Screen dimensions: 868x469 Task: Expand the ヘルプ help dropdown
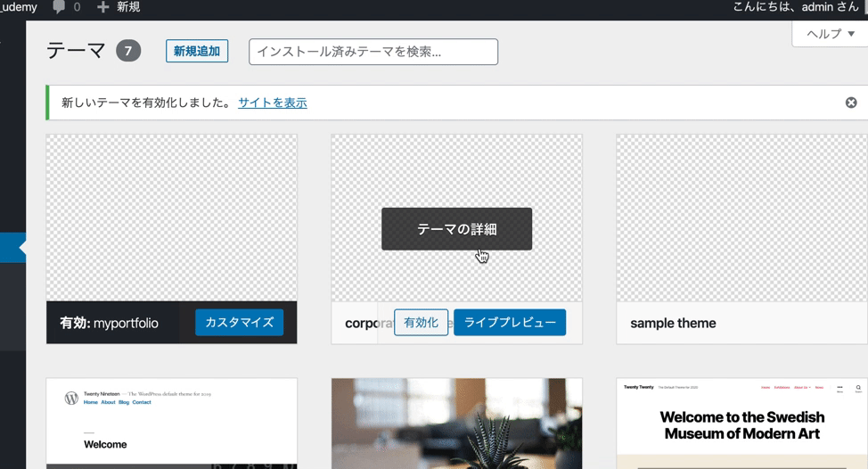[x=831, y=34]
